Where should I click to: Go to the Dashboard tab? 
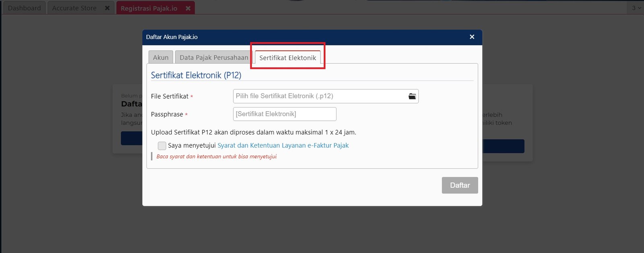click(x=24, y=8)
